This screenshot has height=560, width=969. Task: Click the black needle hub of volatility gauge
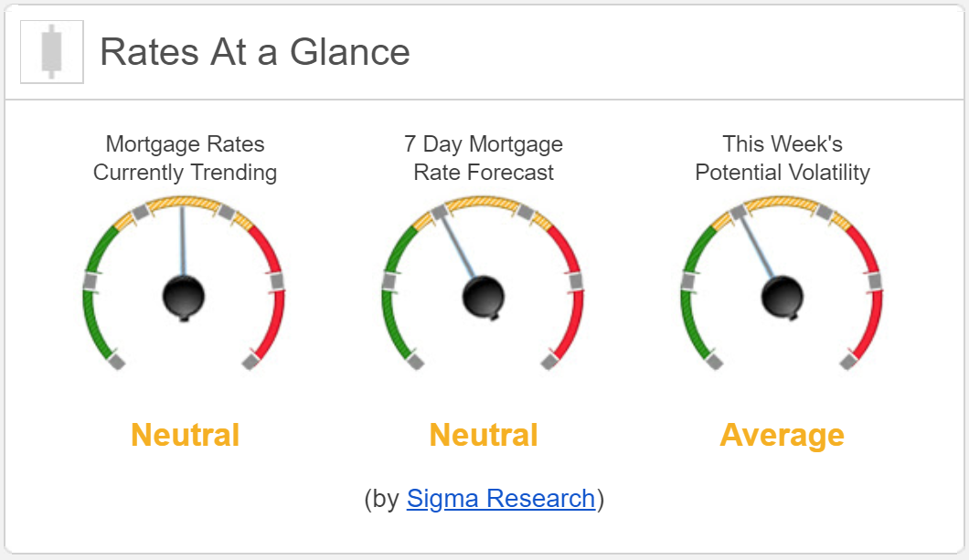pos(783,297)
